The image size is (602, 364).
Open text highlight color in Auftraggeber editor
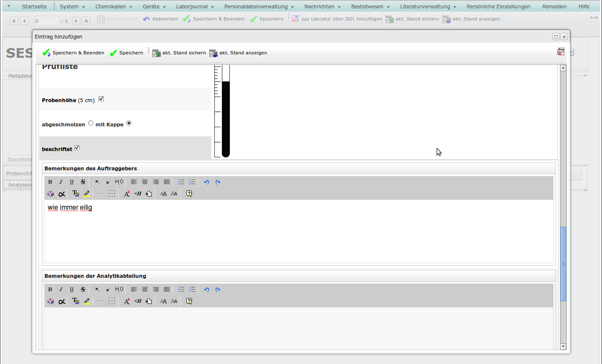pos(87,194)
